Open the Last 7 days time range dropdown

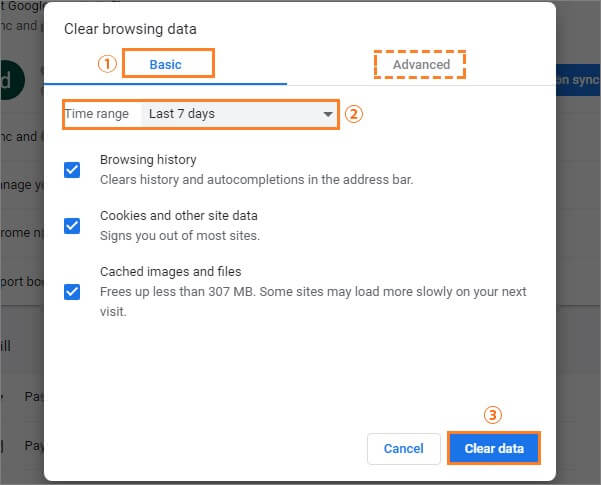(x=240, y=114)
